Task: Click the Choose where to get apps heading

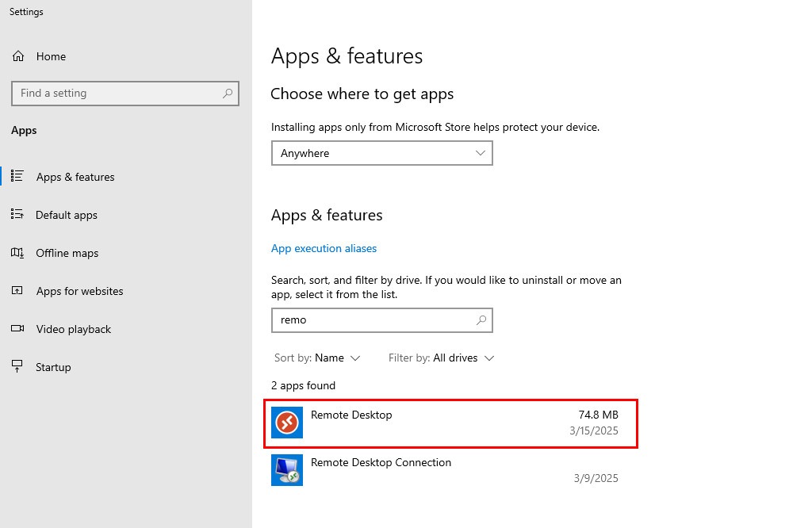Action: coord(362,94)
